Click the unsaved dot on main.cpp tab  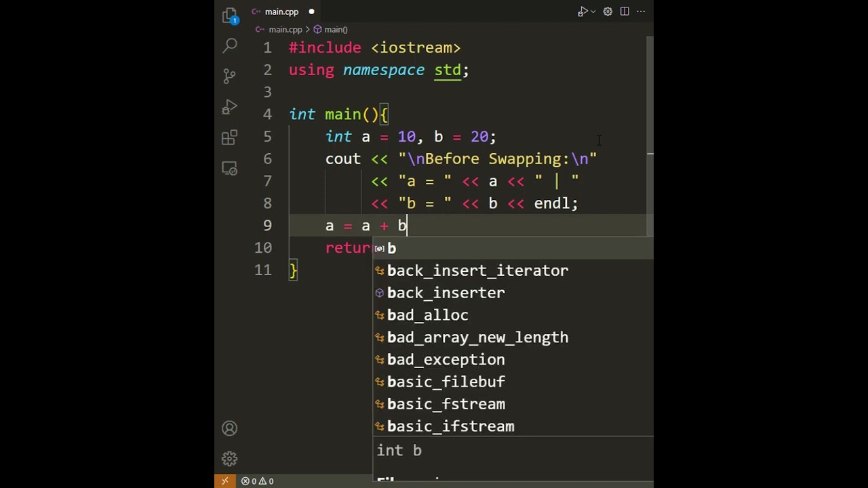[311, 12]
